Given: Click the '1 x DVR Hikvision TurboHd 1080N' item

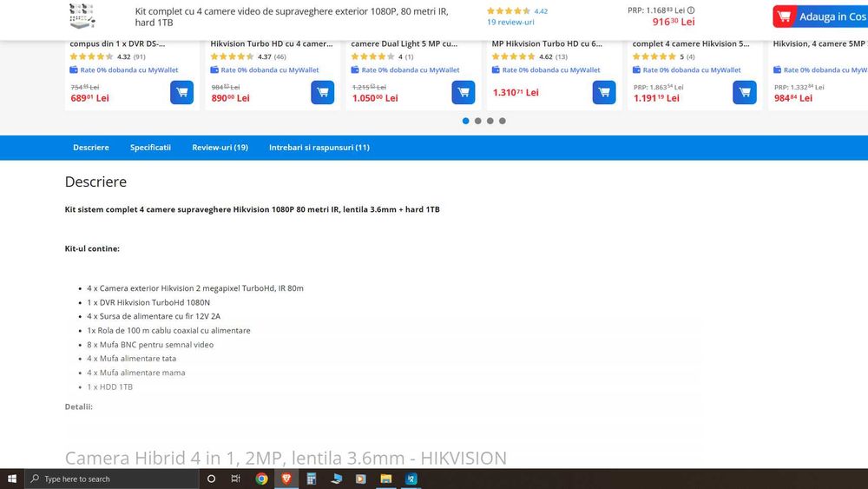Looking at the screenshot, I should click(x=148, y=302).
